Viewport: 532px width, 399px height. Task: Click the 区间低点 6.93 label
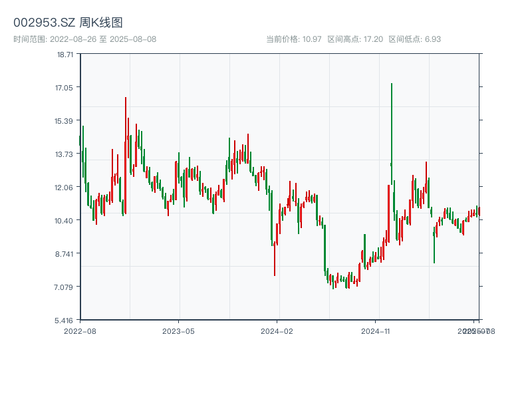[x=414, y=39]
